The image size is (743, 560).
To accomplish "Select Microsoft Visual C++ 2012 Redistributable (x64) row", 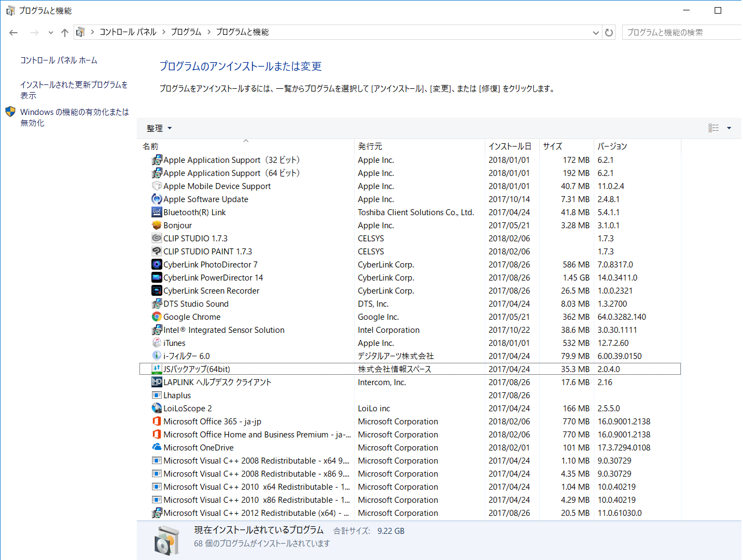I will (410, 513).
